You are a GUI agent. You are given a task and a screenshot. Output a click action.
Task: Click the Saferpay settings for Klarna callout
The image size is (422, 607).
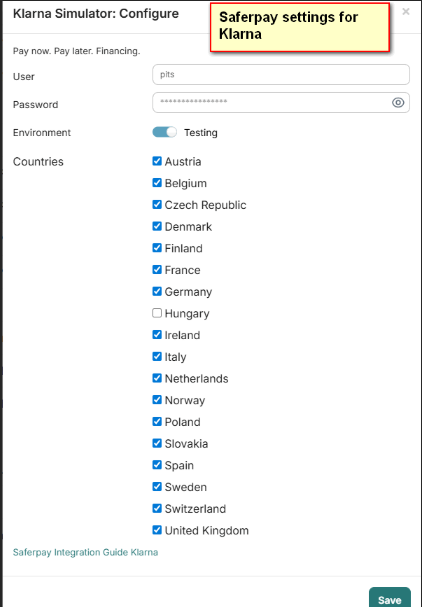300,27
